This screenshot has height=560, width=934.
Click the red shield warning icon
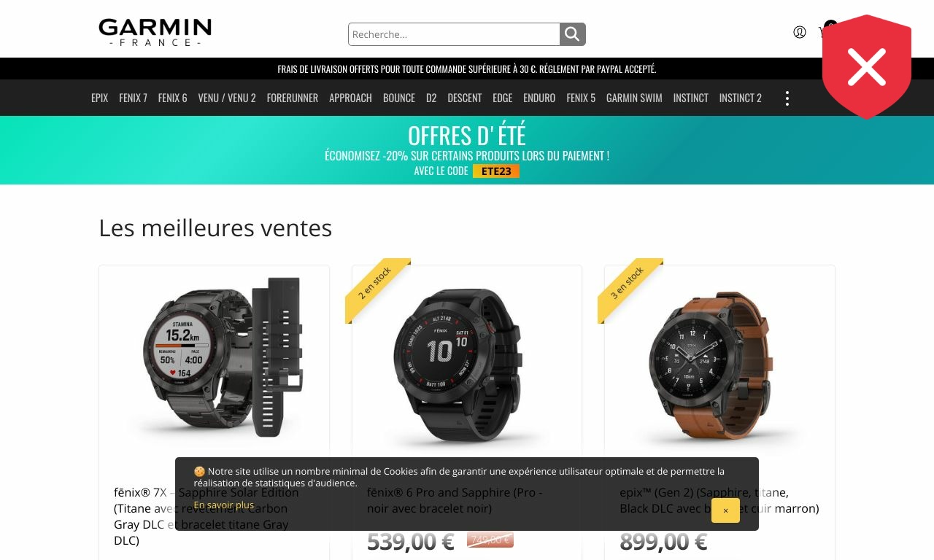click(x=867, y=67)
